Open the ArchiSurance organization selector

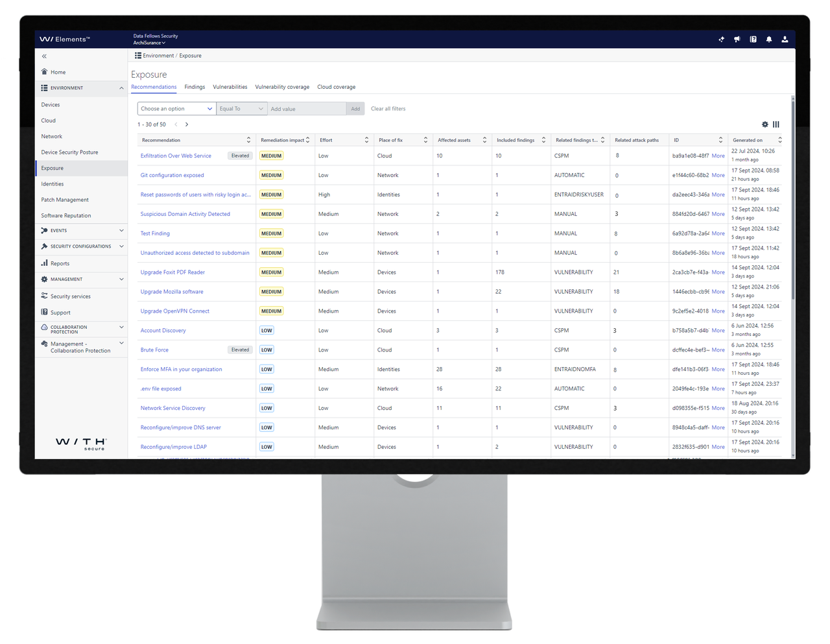(149, 43)
